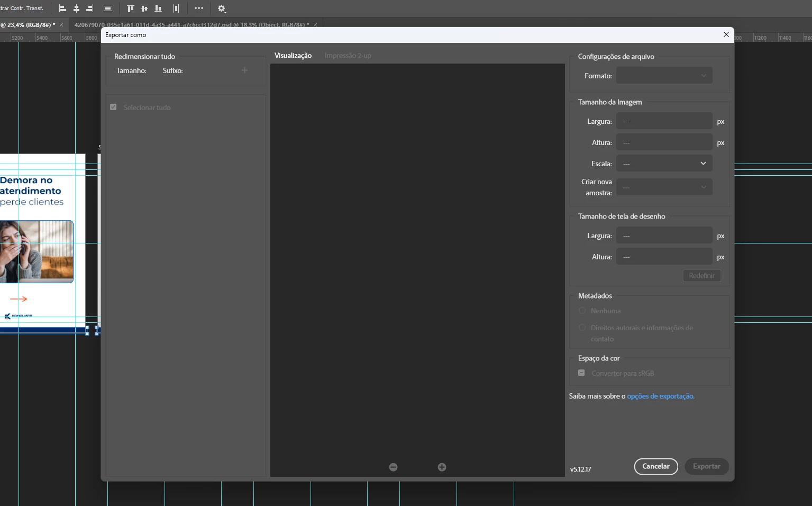Align bottom edges icon
The height and width of the screenshot is (506, 812).
coord(158,8)
